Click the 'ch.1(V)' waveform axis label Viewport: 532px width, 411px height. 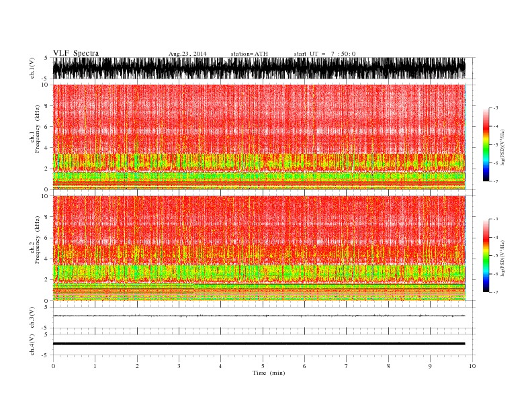tap(32, 68)
